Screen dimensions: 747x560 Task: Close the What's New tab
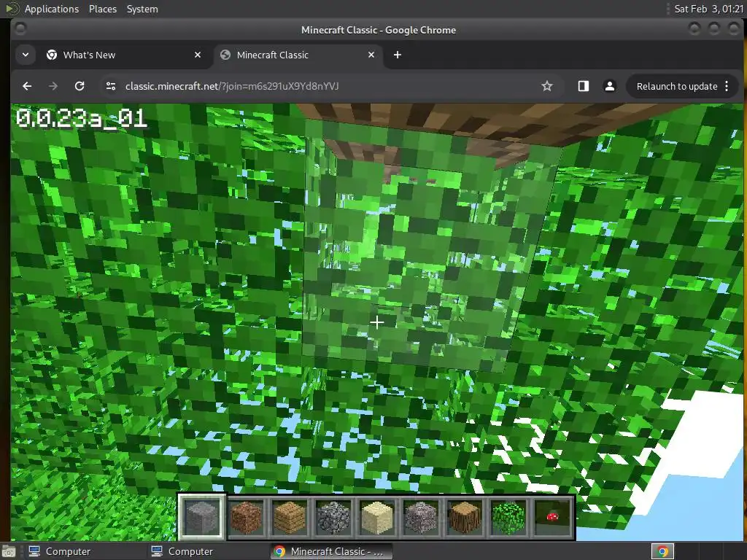tap(198, 55)
